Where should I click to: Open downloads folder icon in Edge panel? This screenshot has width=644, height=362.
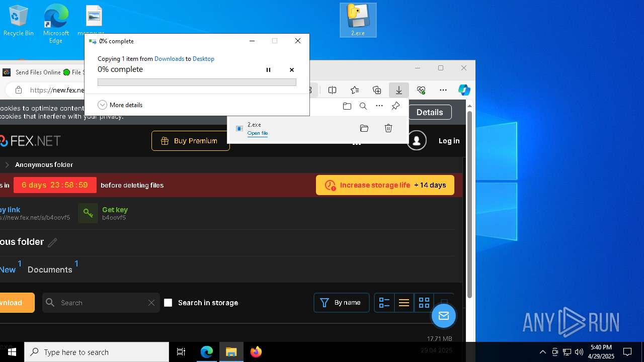(347, 106)
